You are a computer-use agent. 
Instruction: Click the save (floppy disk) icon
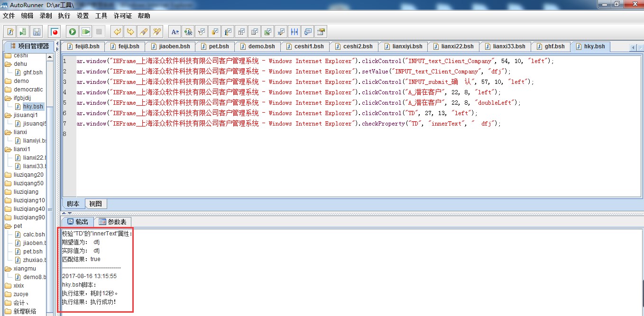[37, 32]
